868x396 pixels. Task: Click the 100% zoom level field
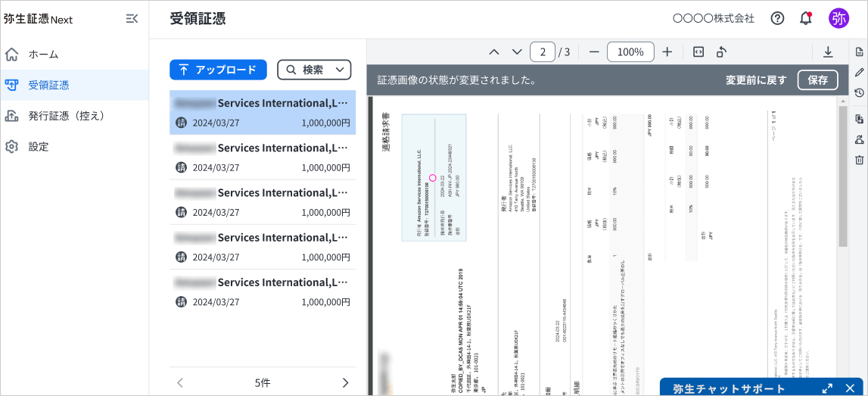(x=630, y=51)
